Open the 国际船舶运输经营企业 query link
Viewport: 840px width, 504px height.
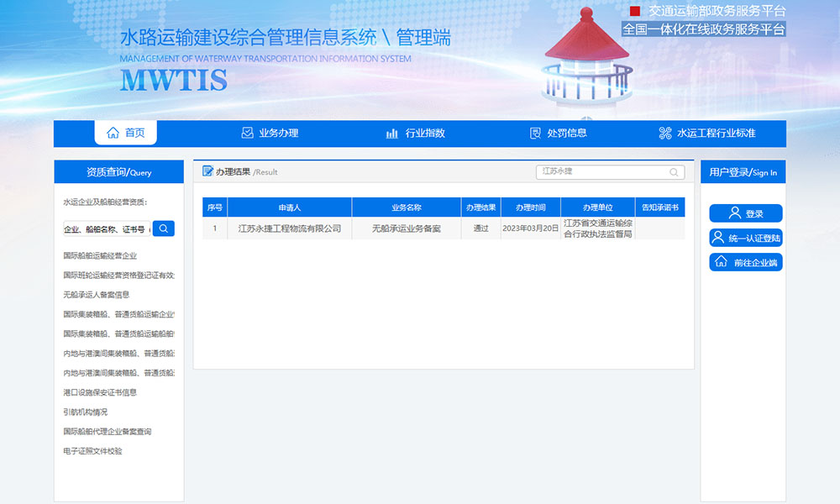click(x=100, y=255)
